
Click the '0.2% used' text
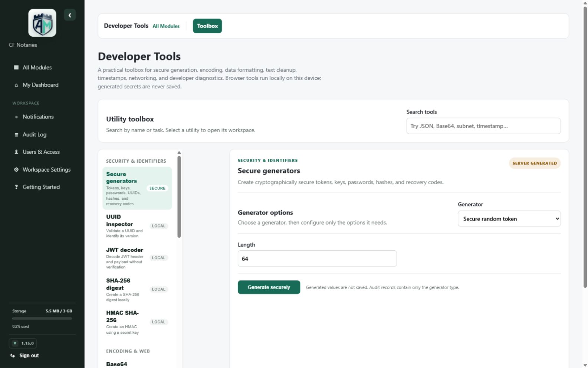(20, 326)
